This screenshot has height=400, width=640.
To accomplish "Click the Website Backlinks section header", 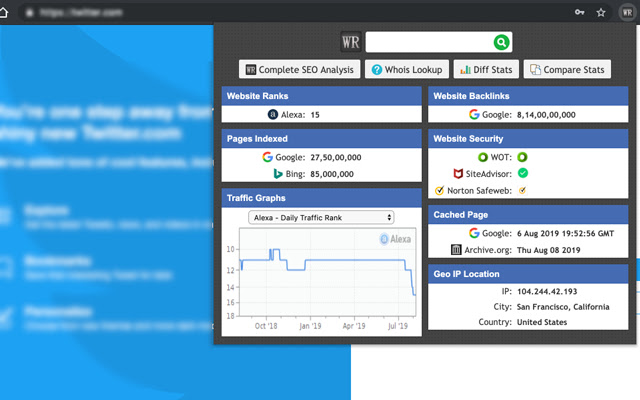I will 528,96.
